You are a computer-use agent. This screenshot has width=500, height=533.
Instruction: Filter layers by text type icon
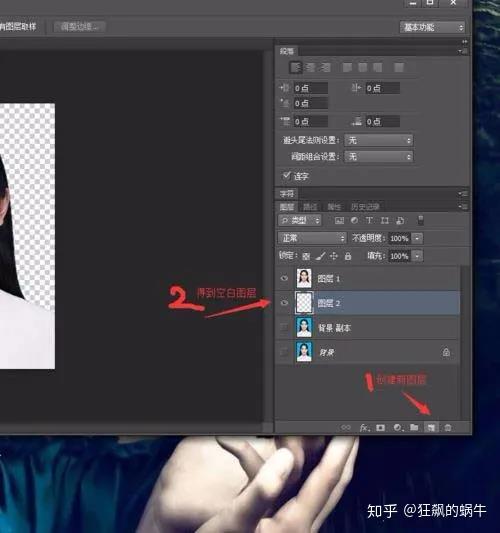click(369, 221)
